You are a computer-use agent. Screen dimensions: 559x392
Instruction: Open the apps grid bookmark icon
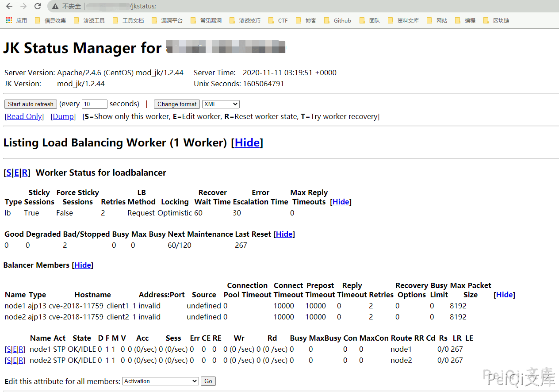(x=9, y=20)
